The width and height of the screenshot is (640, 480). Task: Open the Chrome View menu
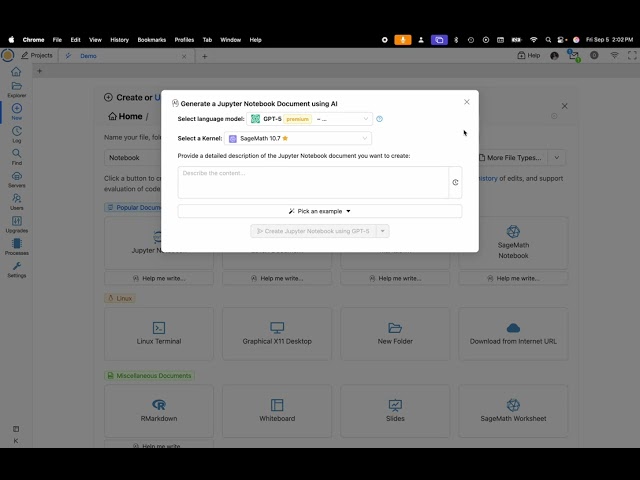tap(95, 40)
